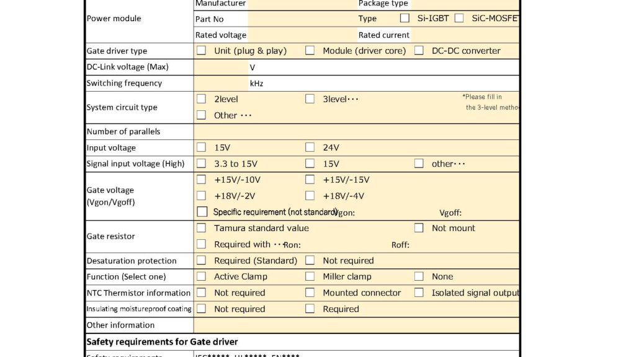
Task: Tick Module (driver core) checkbox
Action: click(310, 50)
